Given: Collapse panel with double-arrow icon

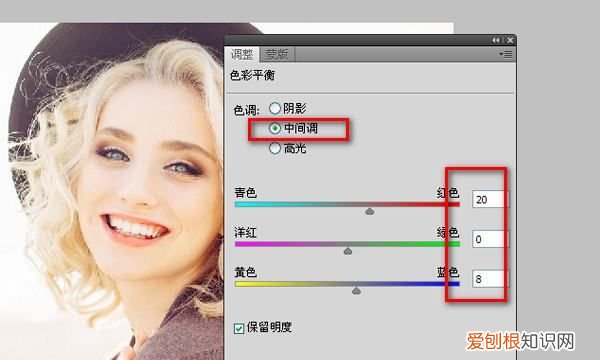Looking at the screenshot, I should pyautogui.click(x=496, y=40).
